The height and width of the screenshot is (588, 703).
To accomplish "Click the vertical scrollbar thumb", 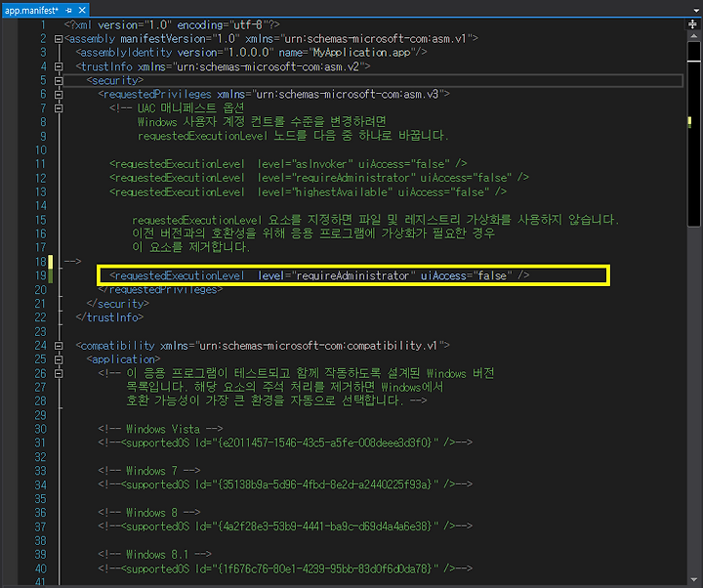I will (x=693, y=135).
